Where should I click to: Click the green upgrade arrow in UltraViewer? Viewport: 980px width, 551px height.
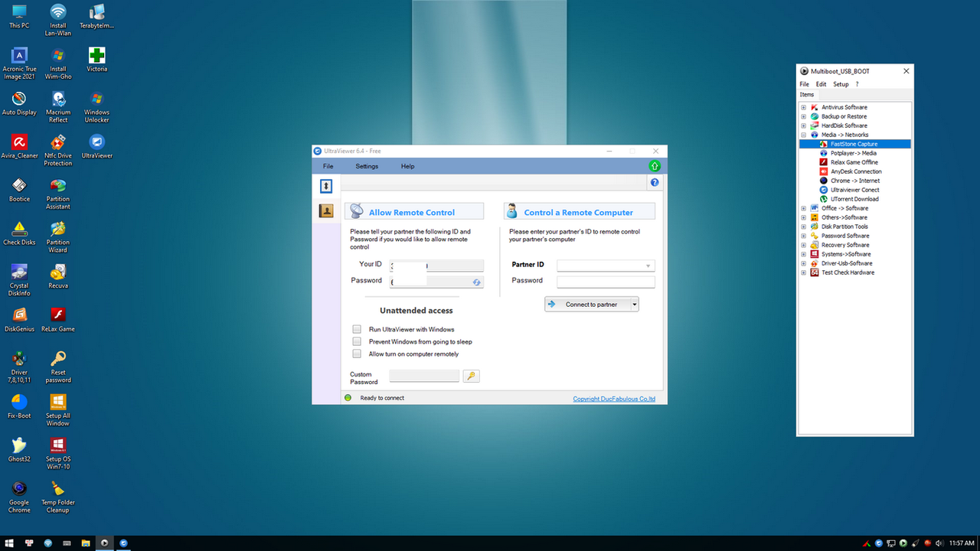[x=655, y=166]
